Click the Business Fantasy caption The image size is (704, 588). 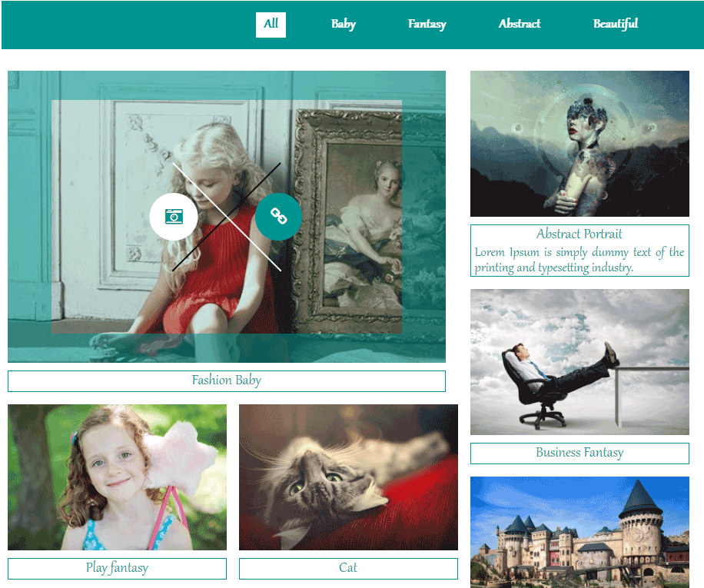[x=579, y=453]
